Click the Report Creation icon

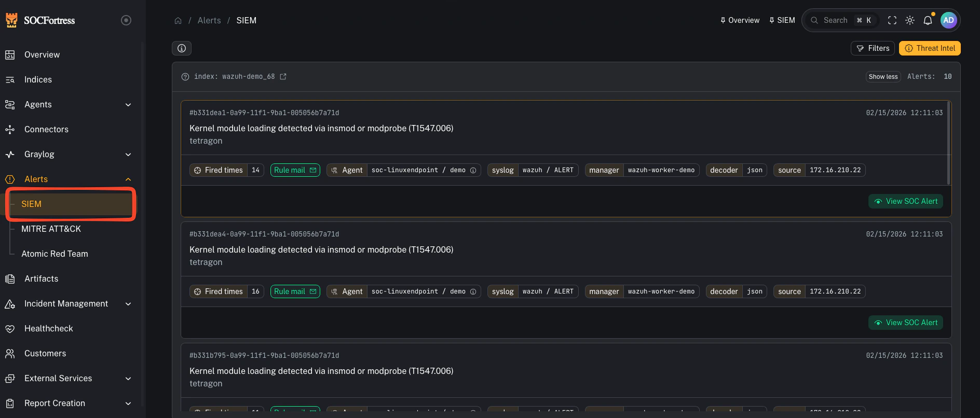(x=10, y=403)
